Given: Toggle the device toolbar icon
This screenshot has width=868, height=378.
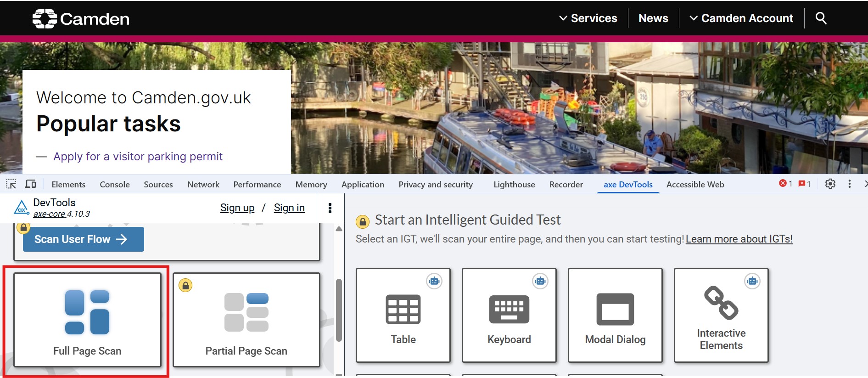Looking at the screenshot, I should click(31, 184).
